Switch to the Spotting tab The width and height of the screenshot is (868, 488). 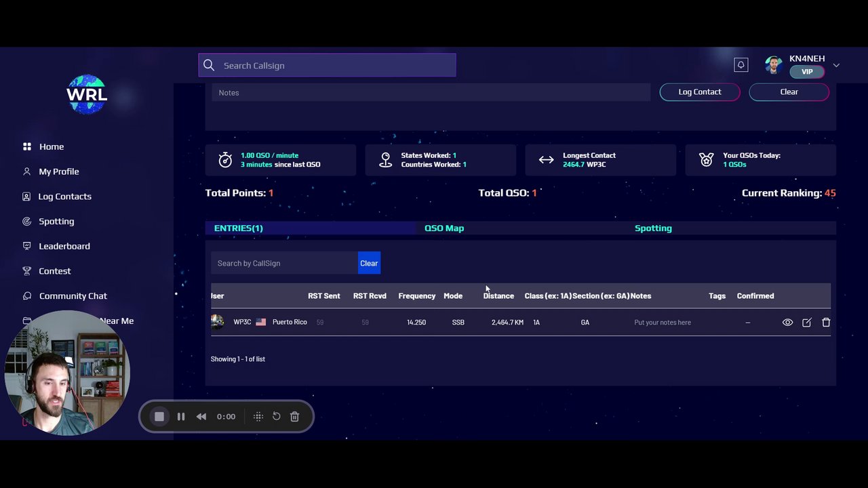(653, 228)
